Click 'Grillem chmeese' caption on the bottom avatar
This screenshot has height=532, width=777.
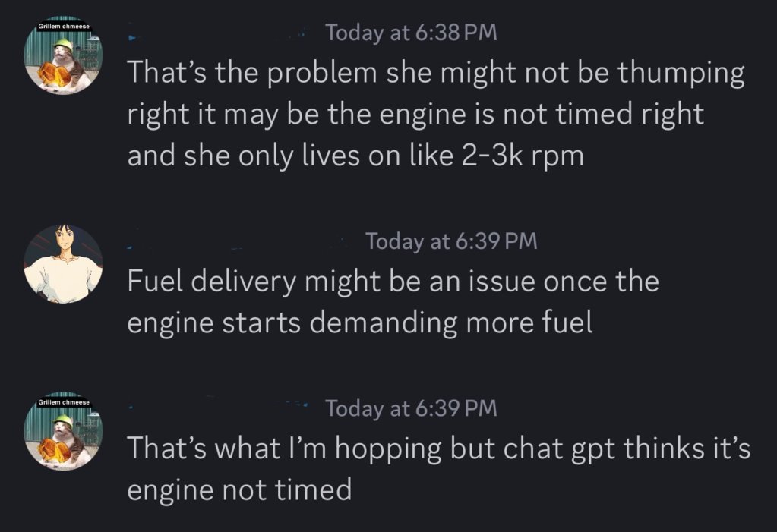[64, 402]
